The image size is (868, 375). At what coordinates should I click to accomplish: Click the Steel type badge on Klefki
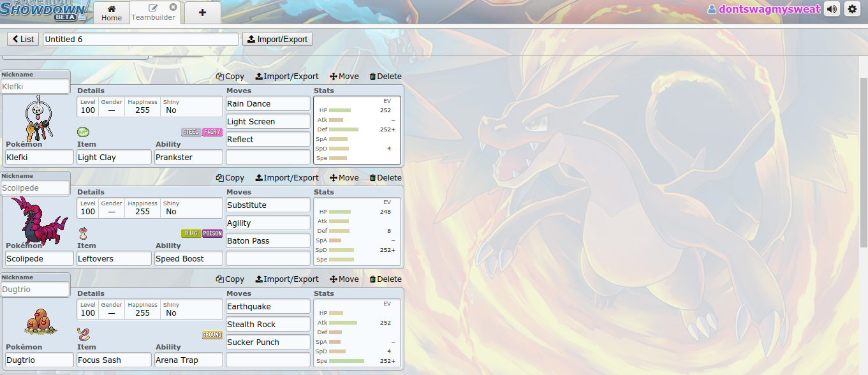click(191, 132)
